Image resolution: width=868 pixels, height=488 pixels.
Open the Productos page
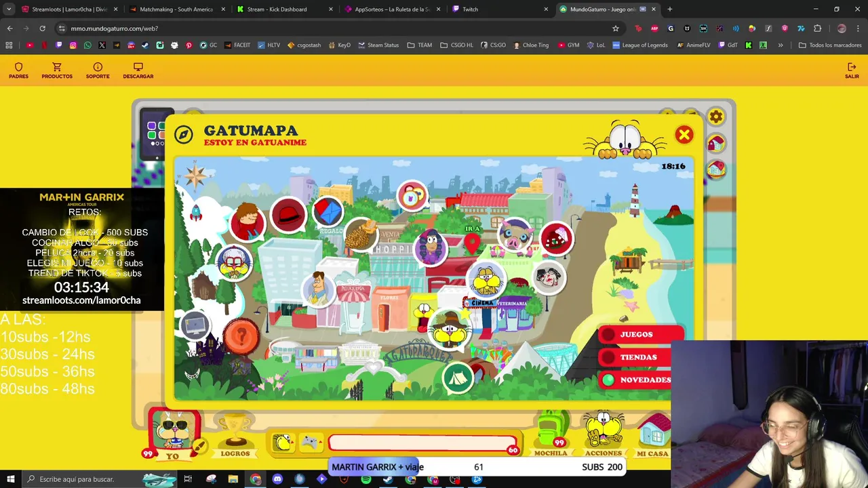click(x=57, y=70)
